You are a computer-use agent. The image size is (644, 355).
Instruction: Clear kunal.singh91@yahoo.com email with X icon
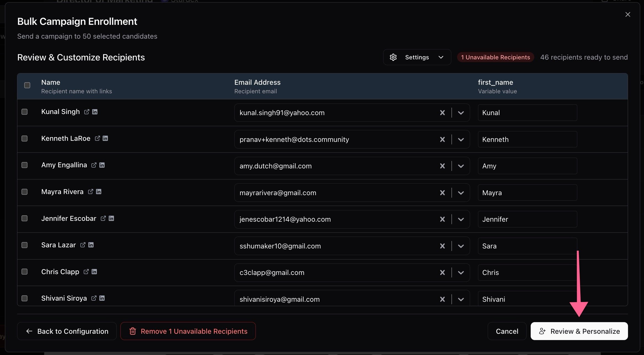(x=442, y=113)
